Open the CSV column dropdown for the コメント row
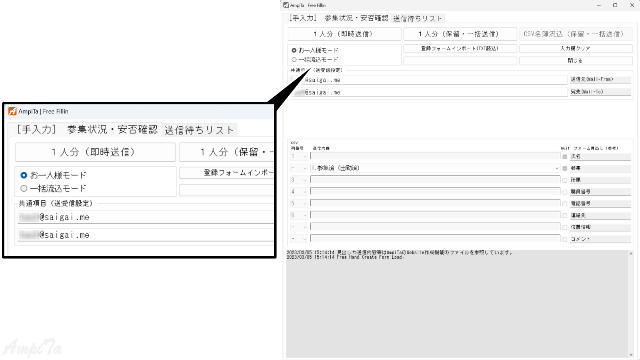This screenshot has height=360, width=640. 299,238
